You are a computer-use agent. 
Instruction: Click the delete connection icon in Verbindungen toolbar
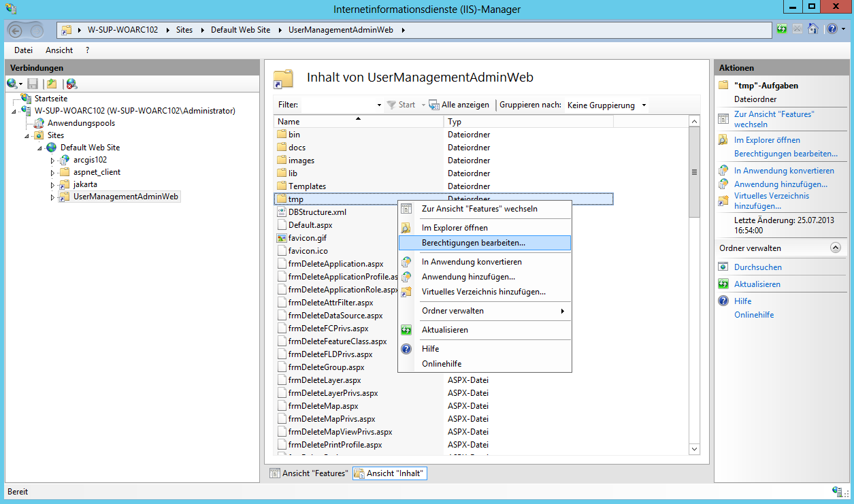(x=71, y=84)
